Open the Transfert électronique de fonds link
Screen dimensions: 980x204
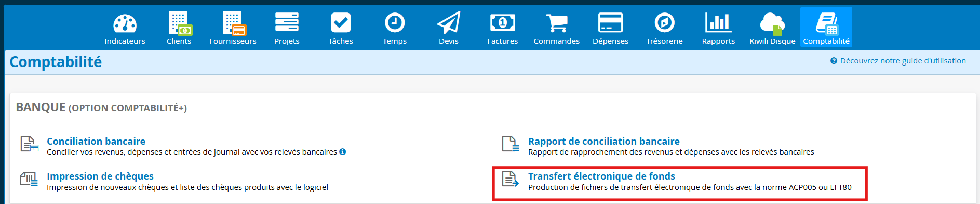click(x=601, y=176)
